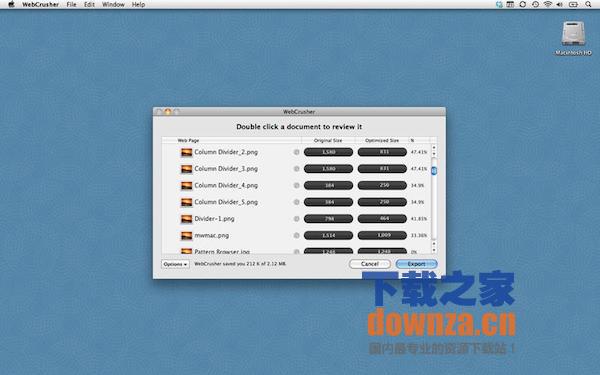Click the optimized size bar for Divider-1.png
600x375 pixels.
click(x=382, y=219)
